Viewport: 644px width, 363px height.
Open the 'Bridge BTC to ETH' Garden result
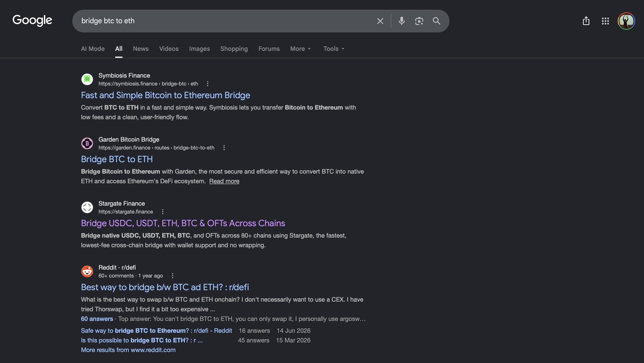pos(117,159)
